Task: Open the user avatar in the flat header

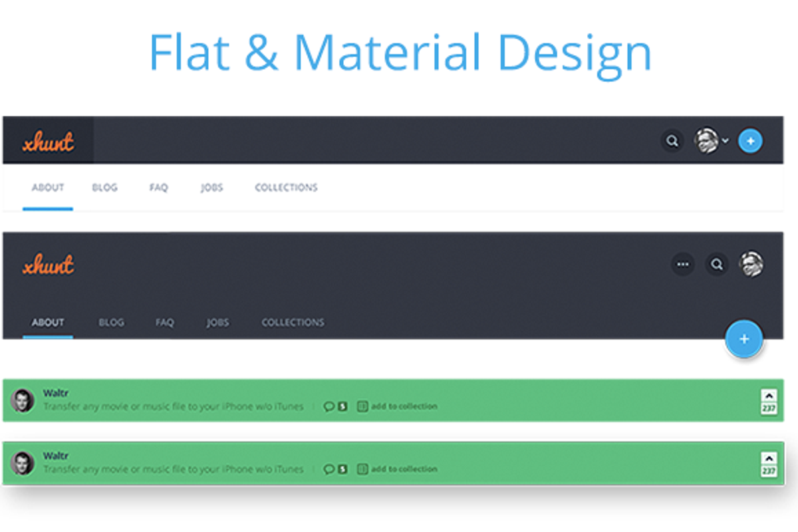Action: [x=707, y=141]
